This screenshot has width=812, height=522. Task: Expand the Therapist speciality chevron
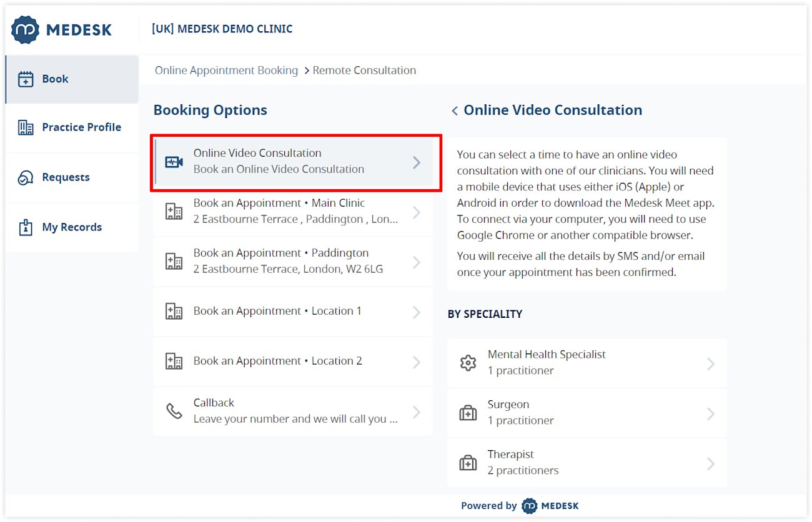click(x=711, y=463)
